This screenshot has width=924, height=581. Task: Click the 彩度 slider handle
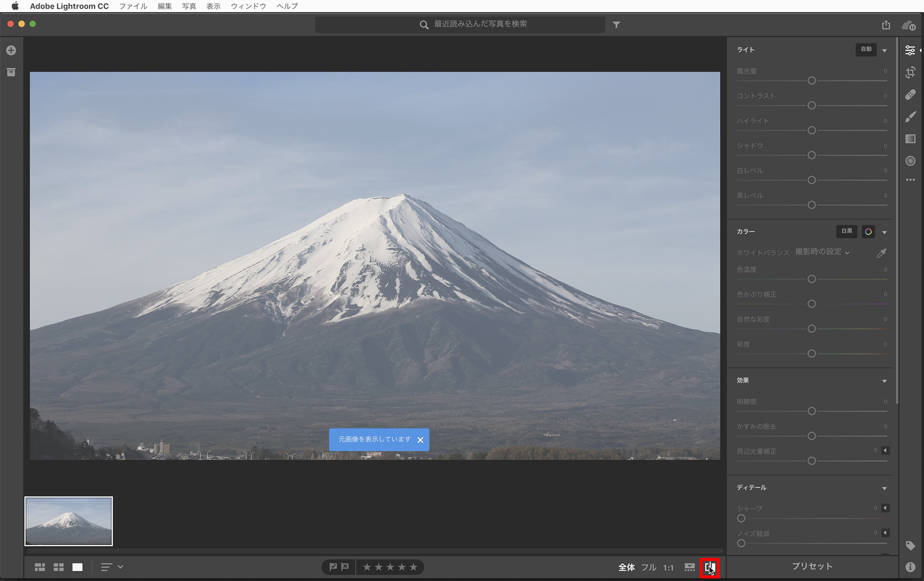[812, 354]
